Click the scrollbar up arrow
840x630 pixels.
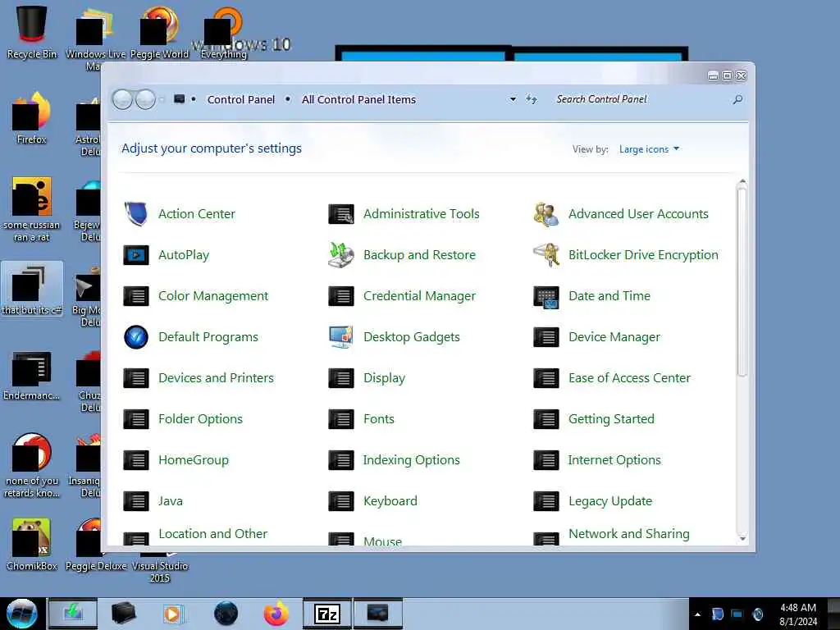[x=742, y=183]
